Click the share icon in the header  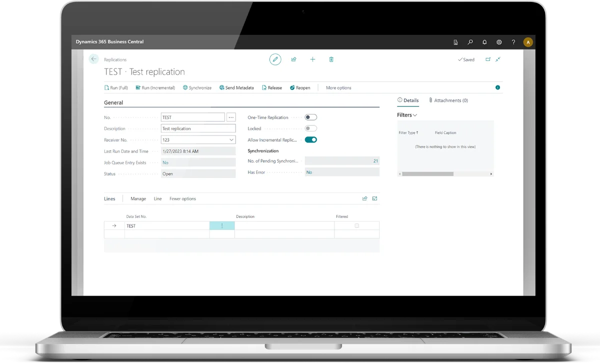(x=293, y=59)
